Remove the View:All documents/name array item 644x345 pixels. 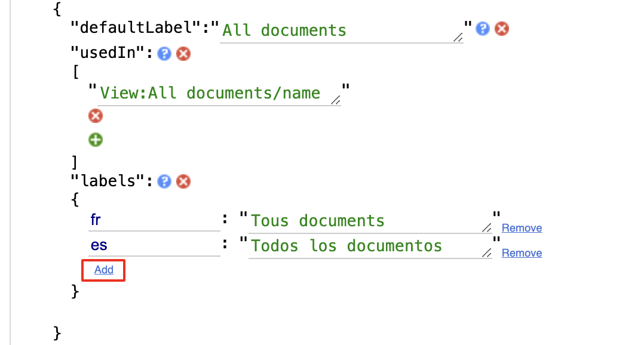point(96,116)
